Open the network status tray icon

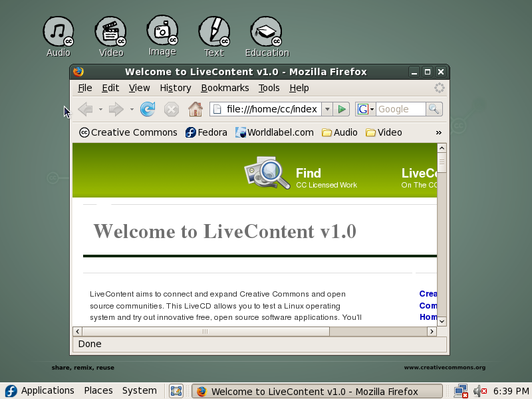click(461, 391)
